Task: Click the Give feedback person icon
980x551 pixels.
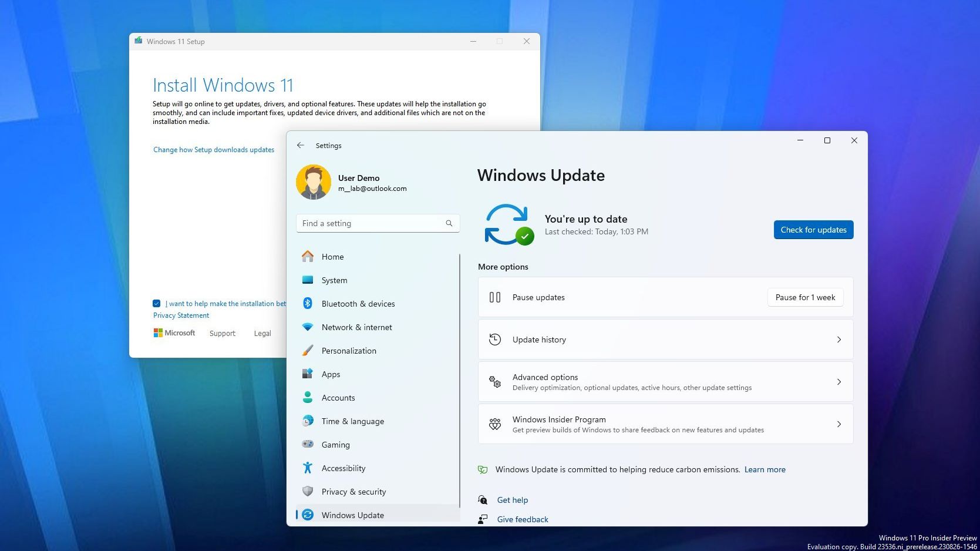Action: (483, 519)
